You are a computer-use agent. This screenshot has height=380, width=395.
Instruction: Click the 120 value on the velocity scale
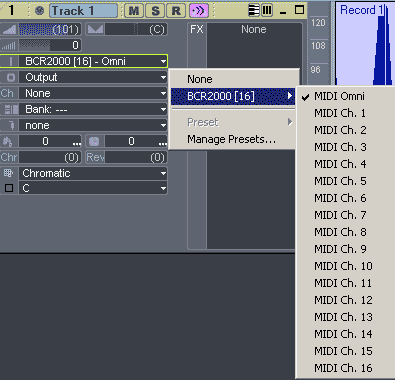click(x=318, y=23)
